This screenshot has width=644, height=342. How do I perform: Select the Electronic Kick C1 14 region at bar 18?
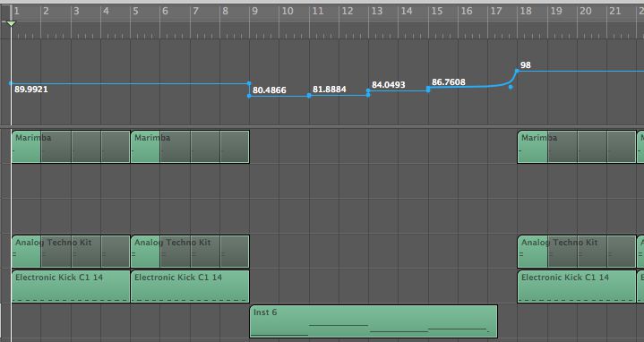tap(577, 286)
